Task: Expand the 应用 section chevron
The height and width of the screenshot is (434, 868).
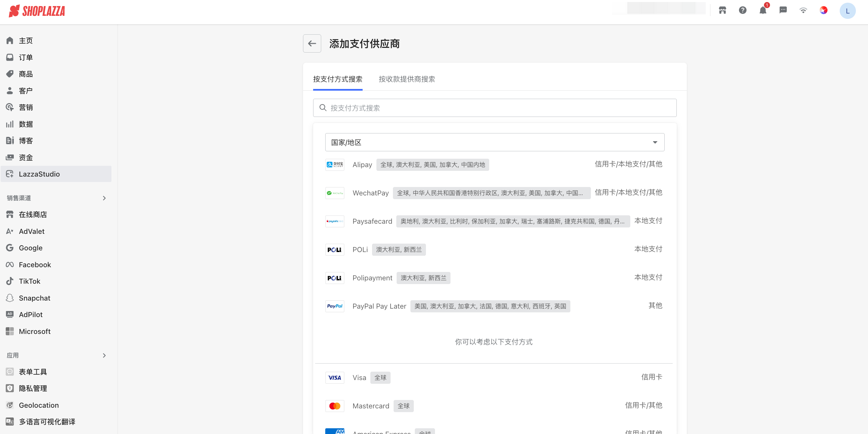Action: coord(104,355)
